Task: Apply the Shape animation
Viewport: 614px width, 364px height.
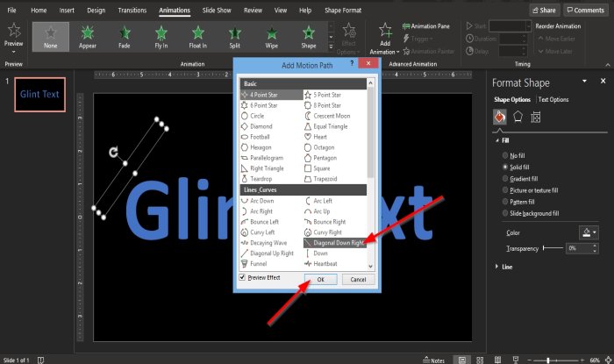Action: 309,37
